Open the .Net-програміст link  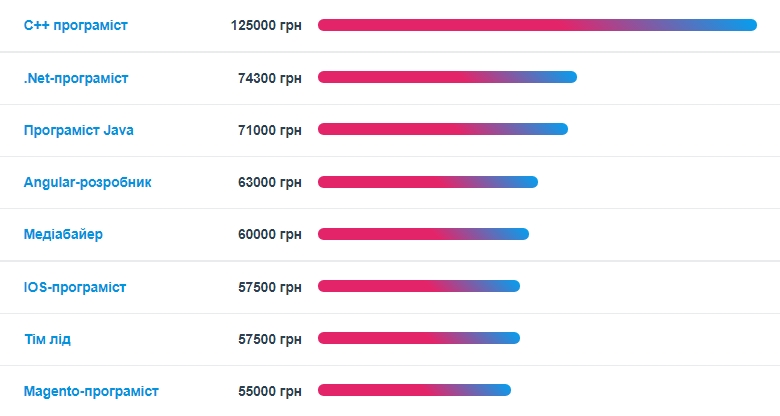(x=76, y=77)
